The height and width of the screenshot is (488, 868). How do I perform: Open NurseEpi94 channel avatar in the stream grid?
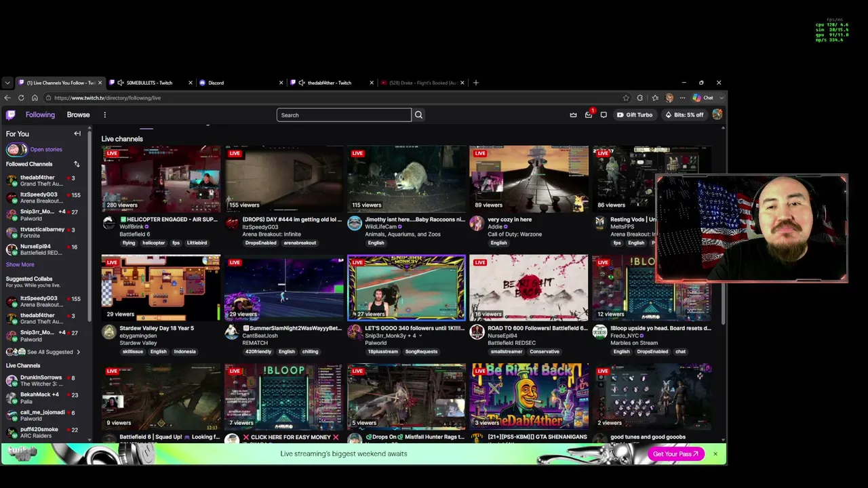[477, 331]
